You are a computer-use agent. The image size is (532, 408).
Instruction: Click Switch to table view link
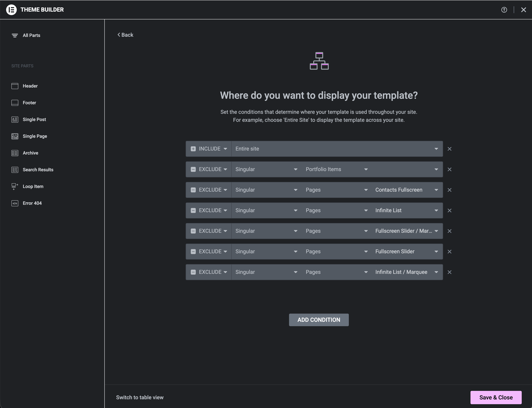coord(140,397)
